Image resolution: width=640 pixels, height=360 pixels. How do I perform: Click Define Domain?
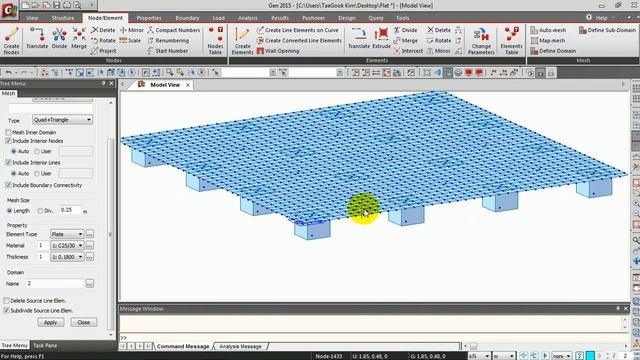click(553, 51)
